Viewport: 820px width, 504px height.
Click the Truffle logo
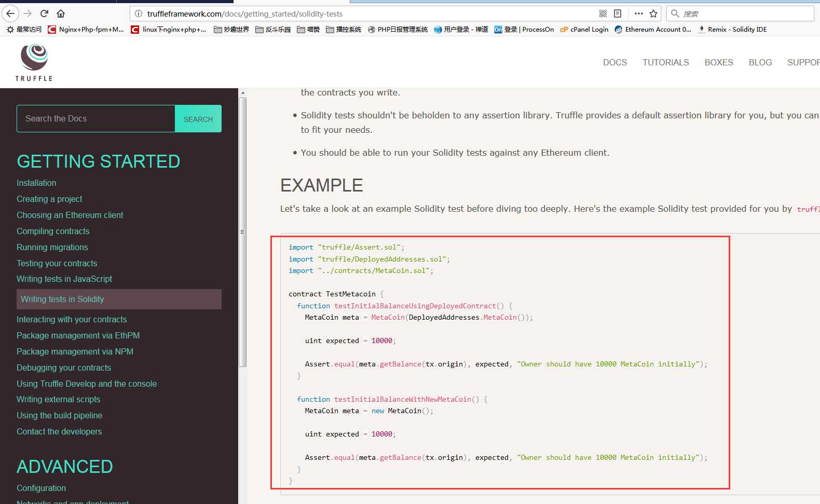point(34,62)
